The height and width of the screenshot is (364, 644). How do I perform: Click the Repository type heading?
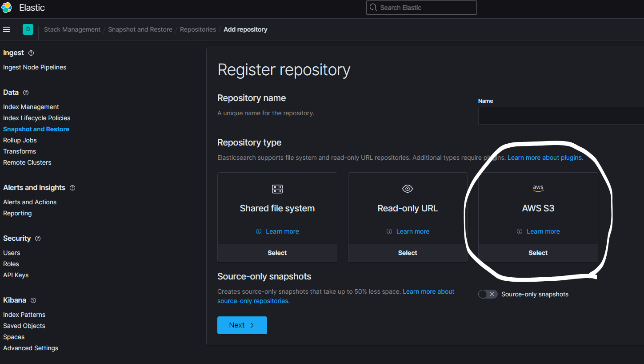pyautogui.click(x=249, y=142)
